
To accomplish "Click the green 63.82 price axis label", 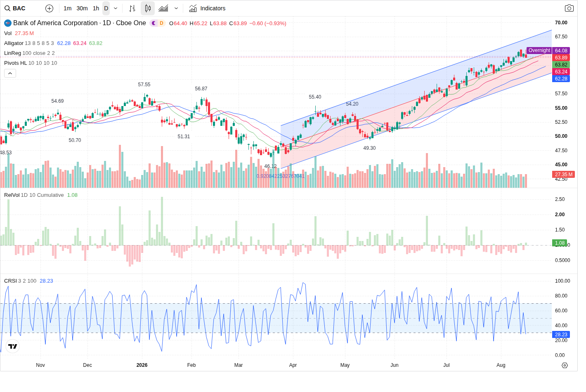I will [x=561, y=65].
